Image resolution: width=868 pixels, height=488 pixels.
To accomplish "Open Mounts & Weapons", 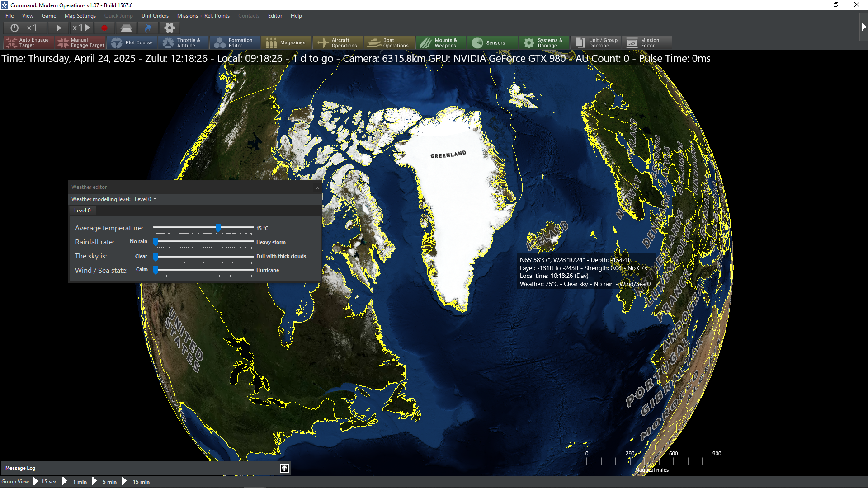I will tap(441, 42).
